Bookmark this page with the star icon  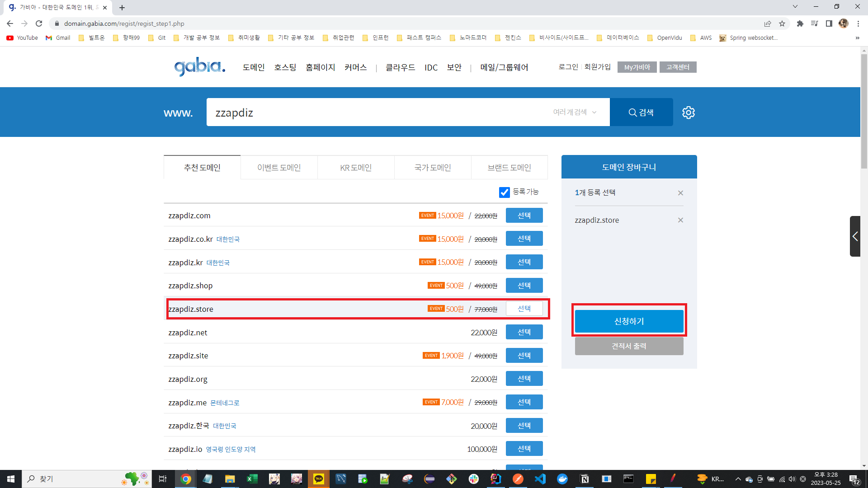coord(782,23)
